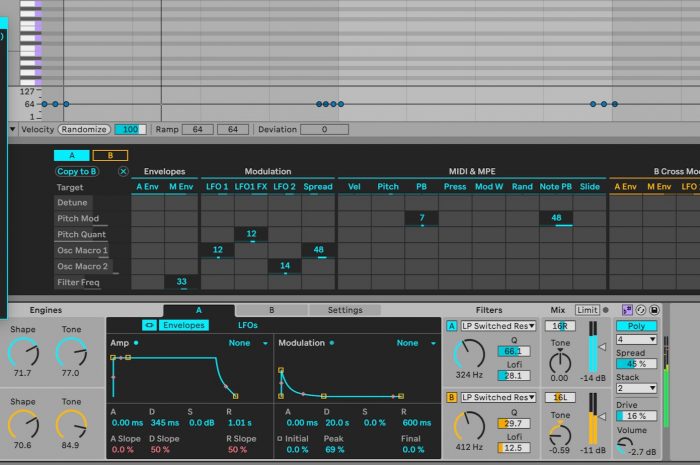700x465 pixels.
Task: Click engine B Tone knob 84.9
Action: pos(71,425)
